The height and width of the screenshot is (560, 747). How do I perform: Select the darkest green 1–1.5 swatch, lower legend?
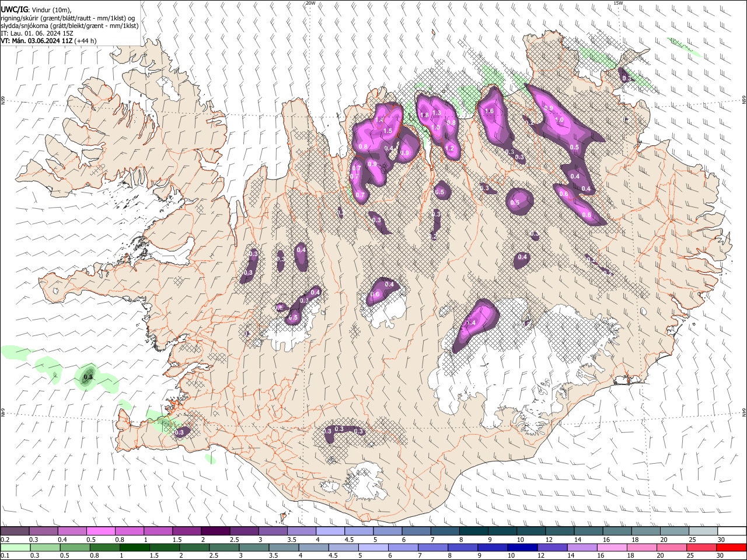[x=134, y=547]
